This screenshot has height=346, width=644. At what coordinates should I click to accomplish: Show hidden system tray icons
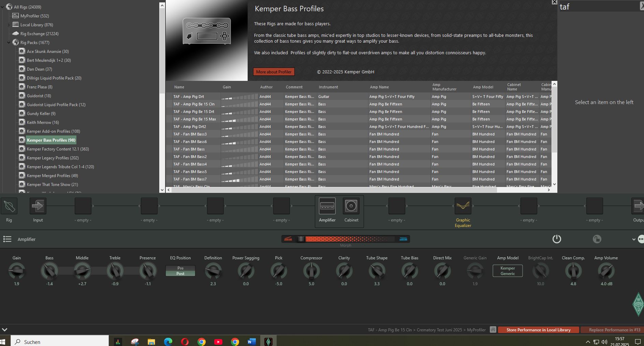pyautogui.click(x=588, y=342)
